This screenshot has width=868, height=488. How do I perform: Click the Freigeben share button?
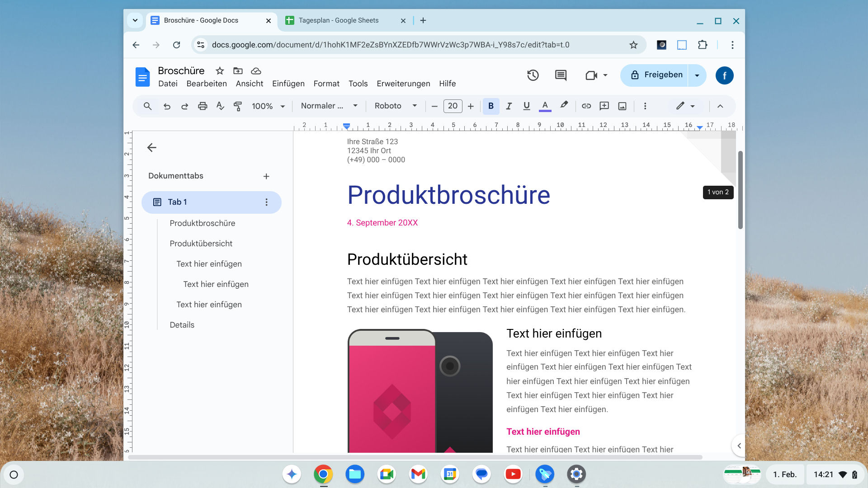coord(656,75)
